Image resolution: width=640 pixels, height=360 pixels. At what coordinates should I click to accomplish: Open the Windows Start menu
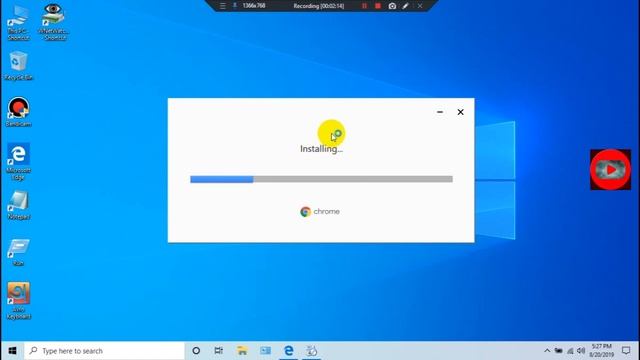(x=12, y=351)
